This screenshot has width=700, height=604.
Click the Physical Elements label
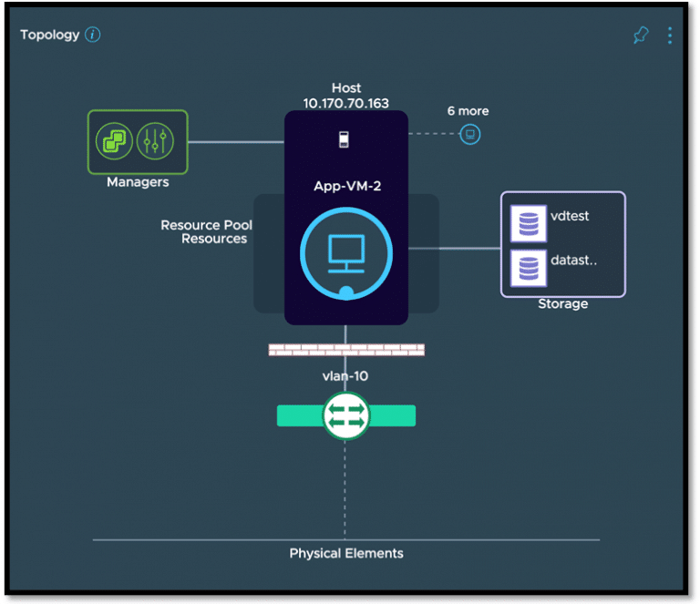(346, 553)
